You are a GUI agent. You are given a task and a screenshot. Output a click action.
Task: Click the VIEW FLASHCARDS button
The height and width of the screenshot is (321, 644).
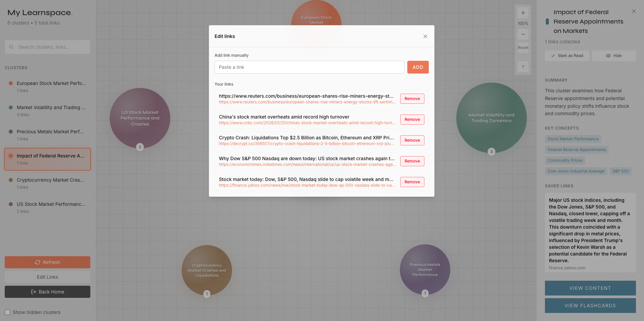tap(590, 306)
